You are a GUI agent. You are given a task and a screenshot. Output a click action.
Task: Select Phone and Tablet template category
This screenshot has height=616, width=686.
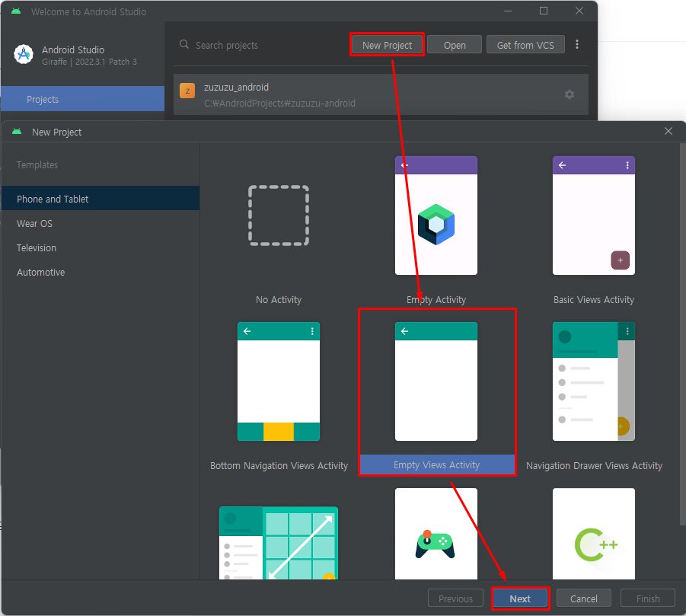point(101,199)
